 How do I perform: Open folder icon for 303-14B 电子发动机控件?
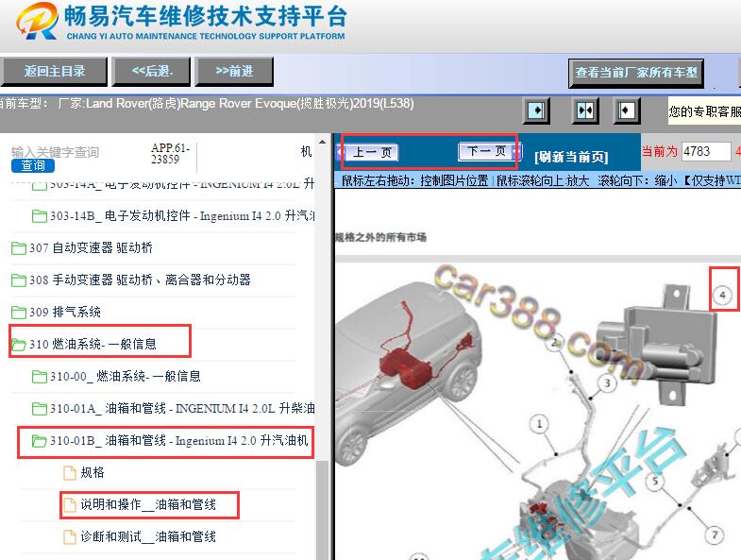pos(40,216)
